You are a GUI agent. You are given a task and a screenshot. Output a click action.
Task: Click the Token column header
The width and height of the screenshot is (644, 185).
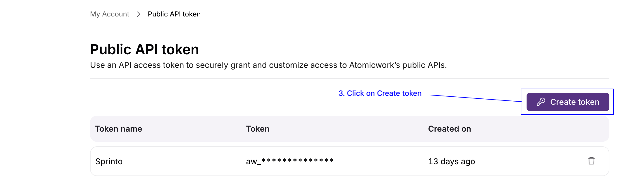(257, 129)
